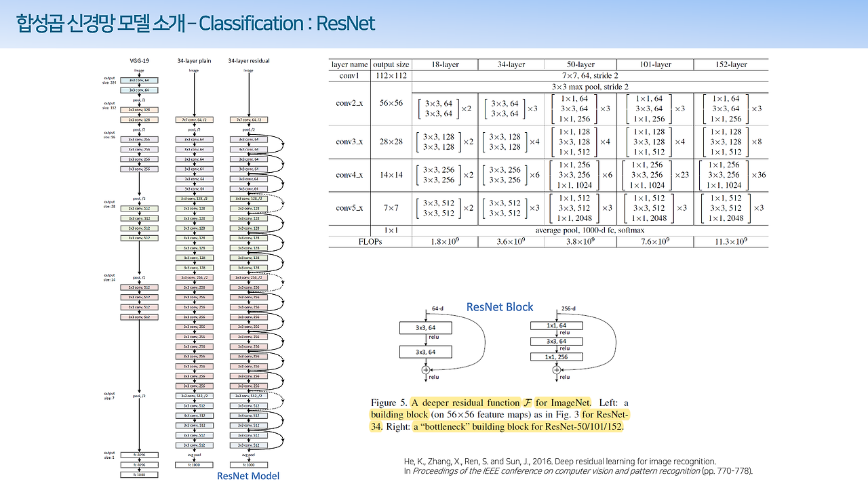
Task: Select the "18-layer" table column header
Action: [x=444, y=64]
